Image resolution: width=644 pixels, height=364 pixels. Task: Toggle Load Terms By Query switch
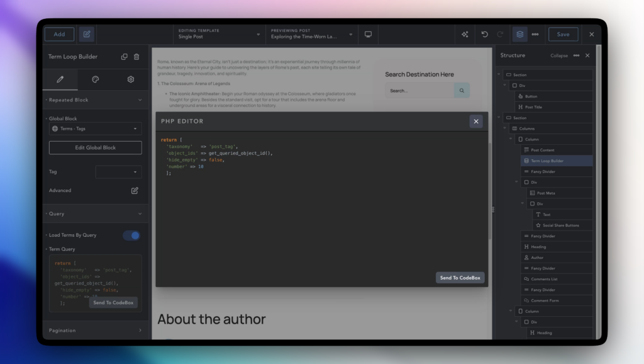131,236
